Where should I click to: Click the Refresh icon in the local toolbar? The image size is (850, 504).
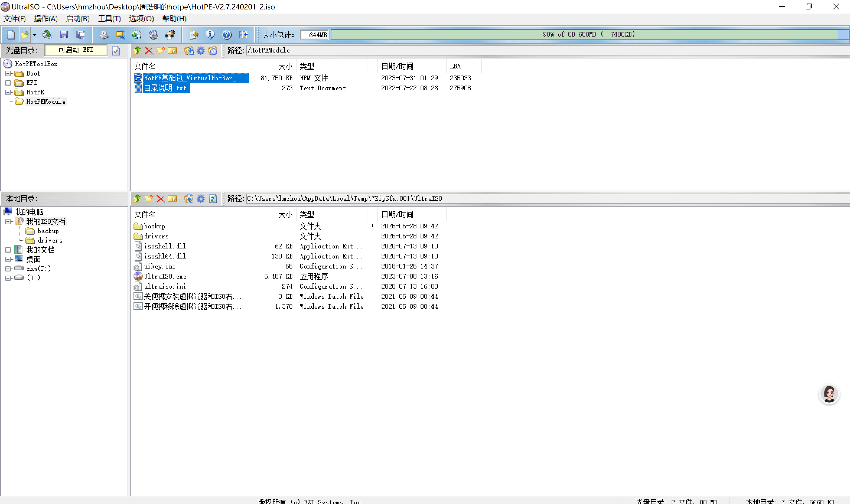(x=213, y=199)
